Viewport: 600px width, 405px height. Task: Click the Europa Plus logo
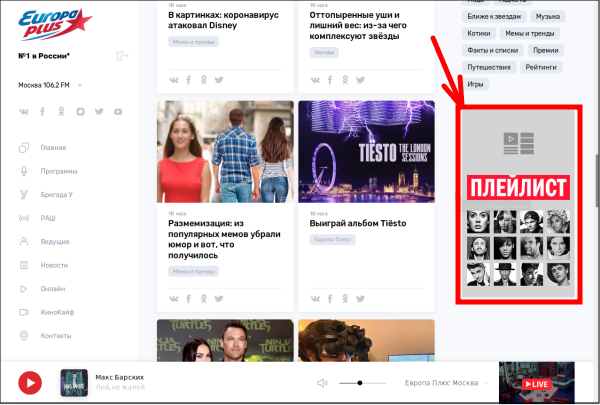pos(55,24)
